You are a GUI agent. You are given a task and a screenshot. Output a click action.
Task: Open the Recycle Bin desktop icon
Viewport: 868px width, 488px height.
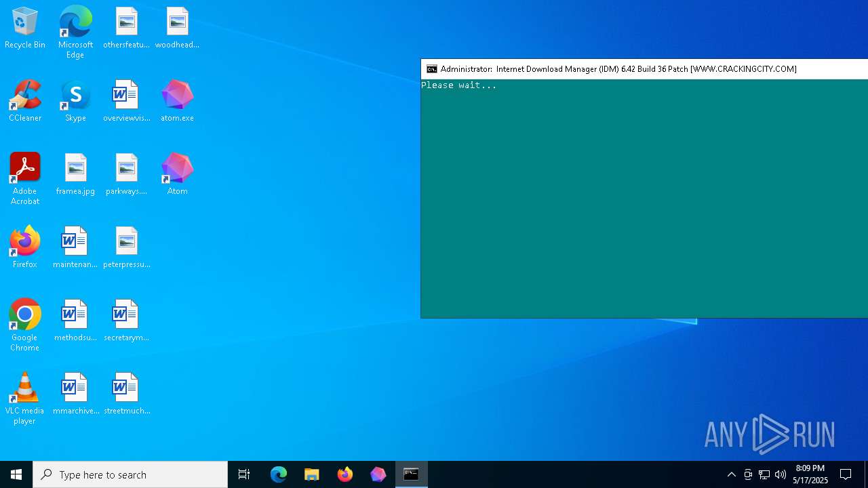point(25,28)
